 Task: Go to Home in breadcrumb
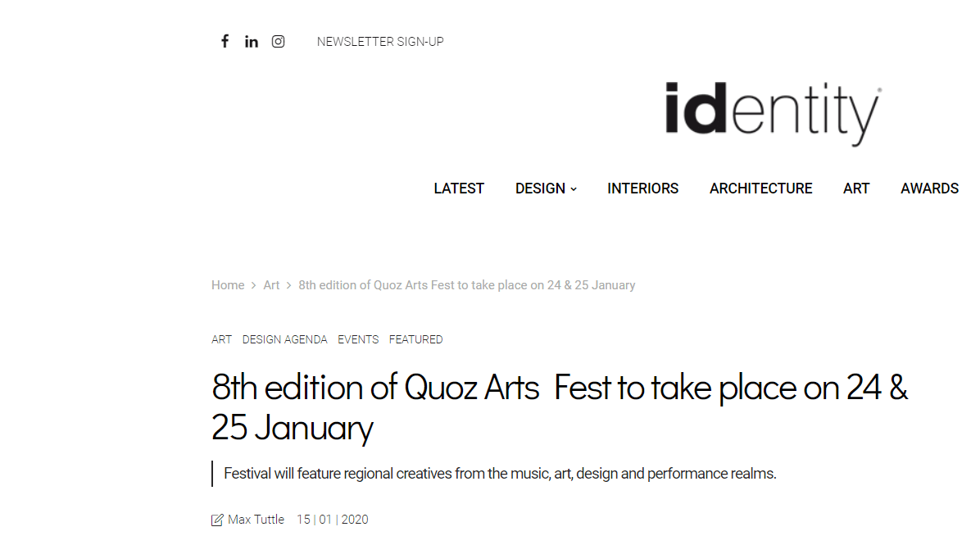pyautogui.click(x=228, y=285)
